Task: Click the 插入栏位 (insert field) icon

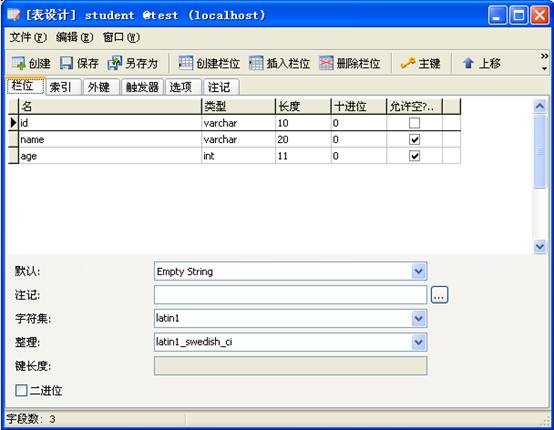Action: (256, 63)
